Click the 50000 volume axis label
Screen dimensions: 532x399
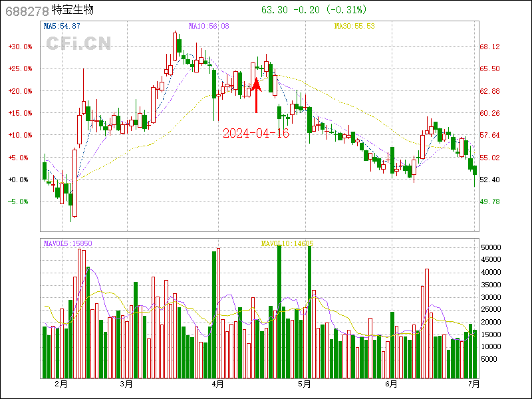click(x=491, y=247)
